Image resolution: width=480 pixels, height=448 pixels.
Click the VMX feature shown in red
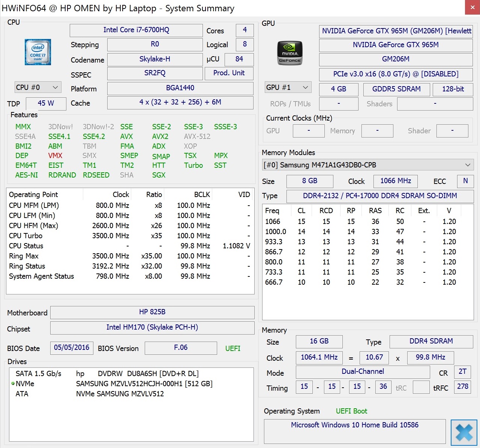click(55, 155)
